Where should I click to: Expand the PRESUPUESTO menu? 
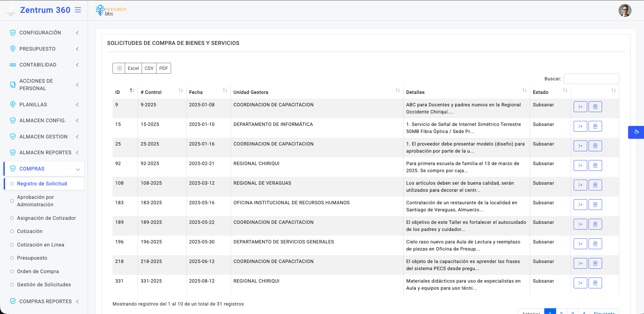44,49
